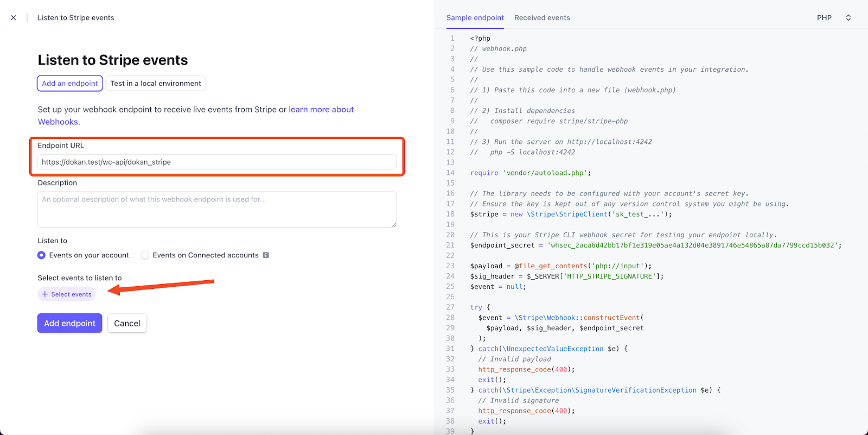Click the '+ Select events' button
The width and height of the screenshot is (868, 435).
(67, 294)
